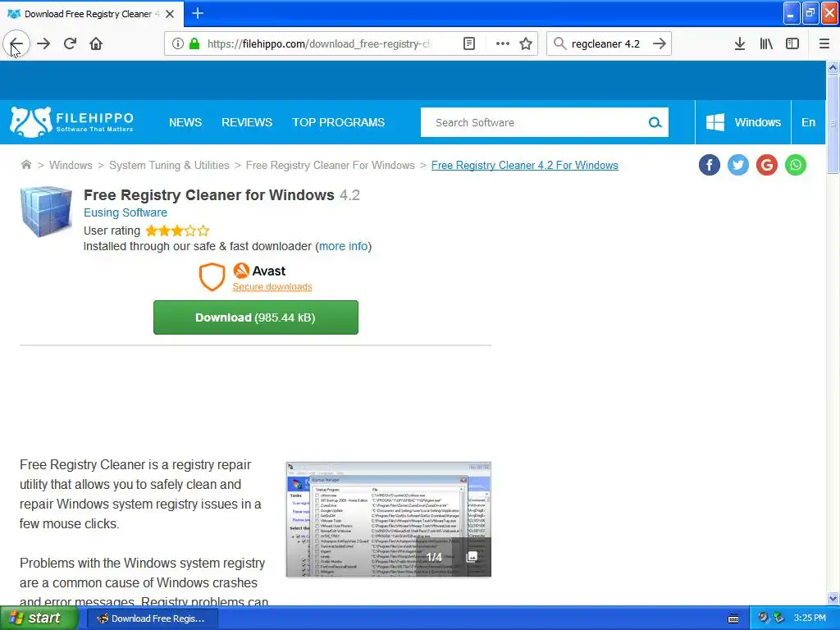Click the green Download (985.44 kB) button
The image size is (840, 630).
tap(256, 317)
